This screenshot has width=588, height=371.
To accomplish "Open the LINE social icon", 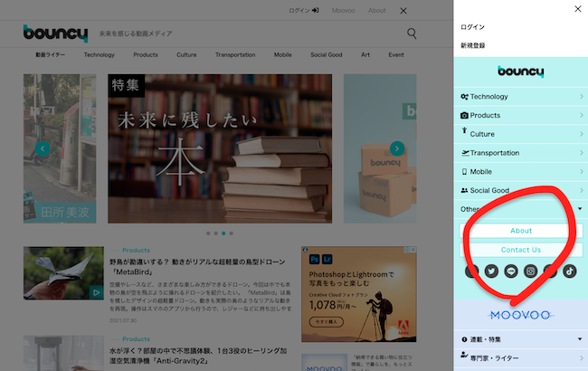I will (x=511, y=270).
